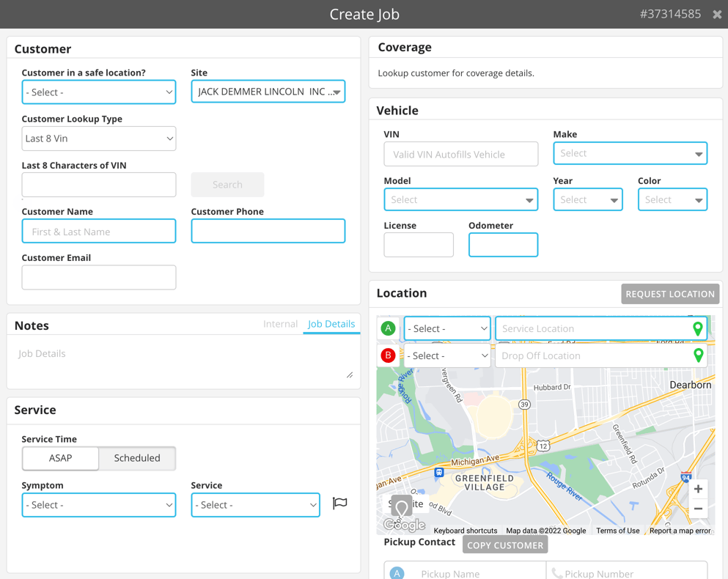Screen dimensions: 728x579
Task: Click the green pin in Drop Off Location field
Action: tap(698, 356)
